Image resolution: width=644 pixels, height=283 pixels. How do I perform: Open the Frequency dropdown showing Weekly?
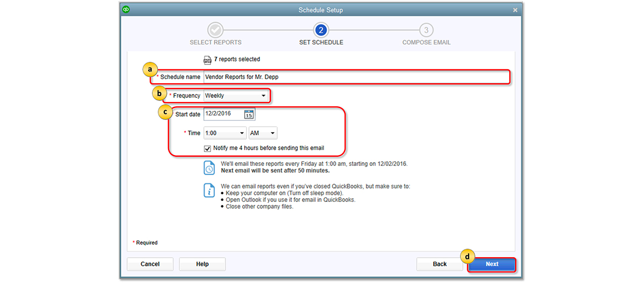[x=236, y=96]
